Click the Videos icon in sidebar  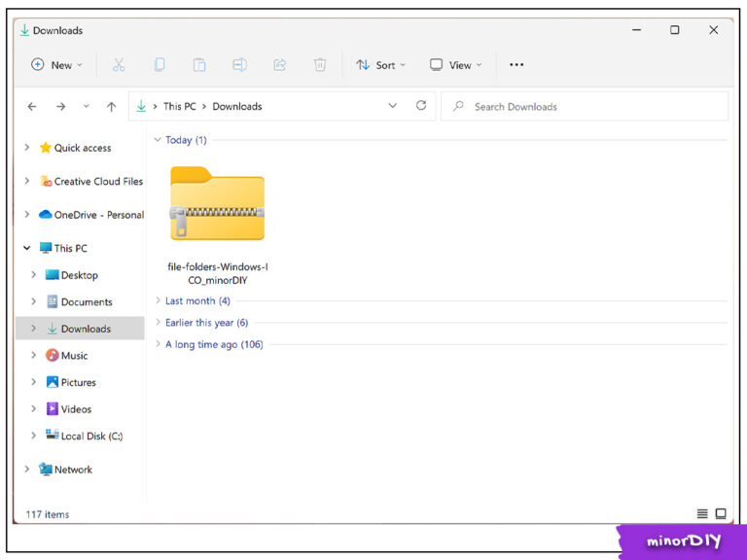pos(52,408)
